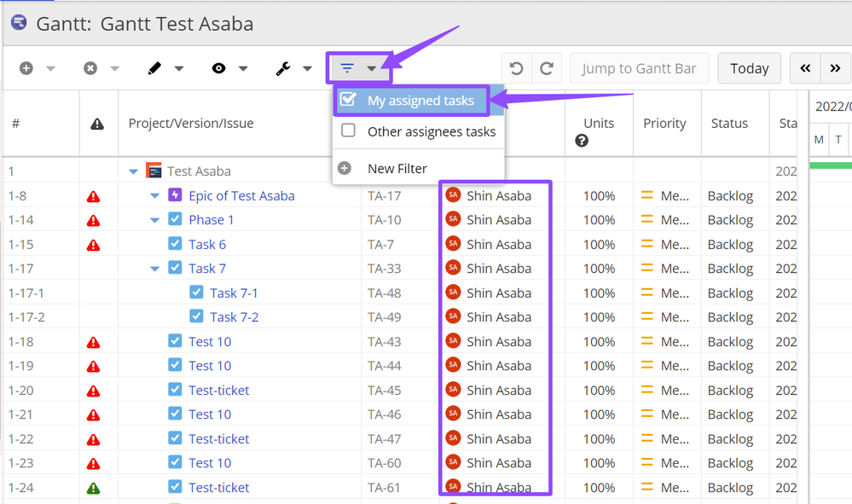Click the Status column header
The height and width of the screenshot is (504, 852).
click(x=729, y=124)
